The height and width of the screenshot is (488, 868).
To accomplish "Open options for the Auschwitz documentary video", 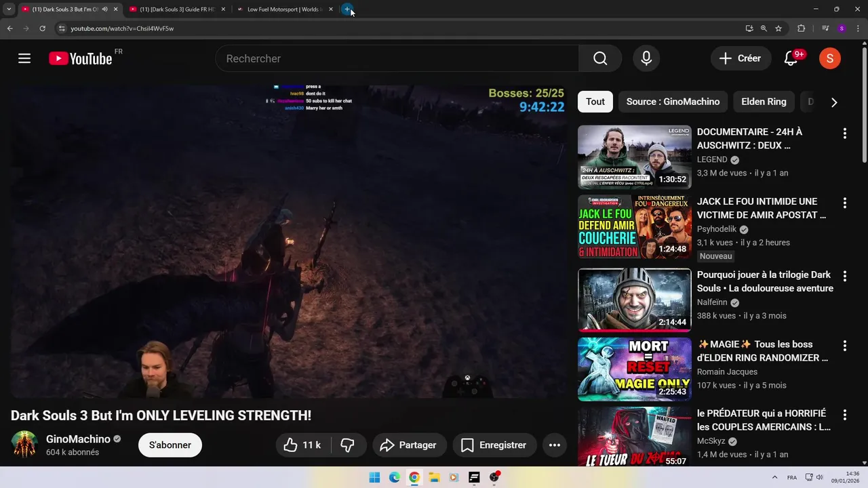I will coord(844,134).
